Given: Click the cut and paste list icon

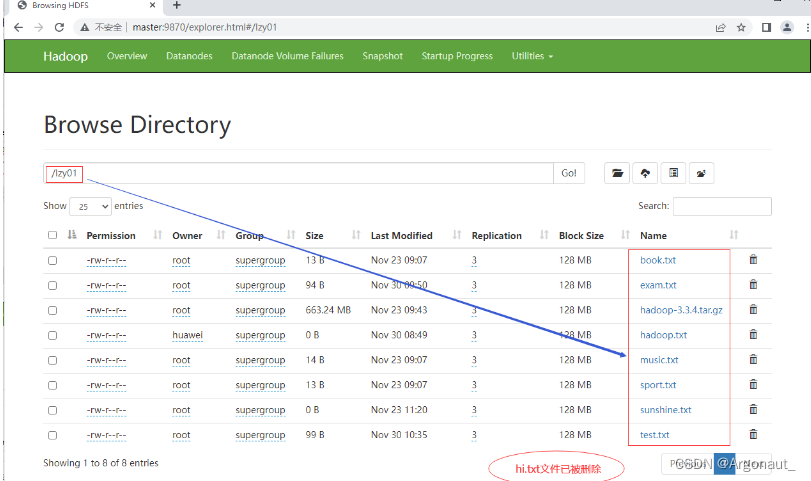Looking at the screenshot, I should 673,173.
